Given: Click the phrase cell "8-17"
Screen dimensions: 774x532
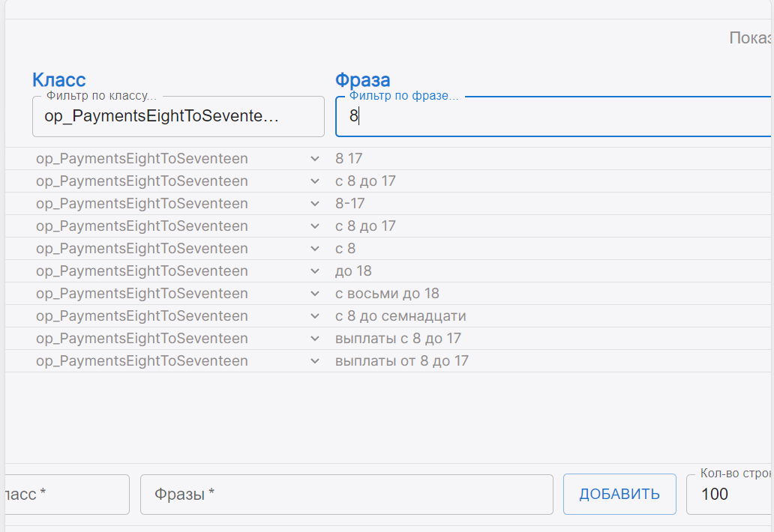Looking at the screenshot, I should [350, 204].
